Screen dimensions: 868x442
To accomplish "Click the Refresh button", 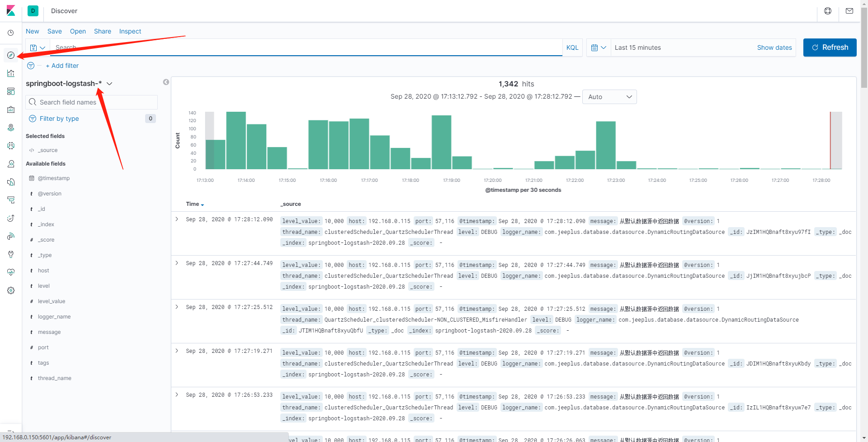I will (x=830, y=48).
